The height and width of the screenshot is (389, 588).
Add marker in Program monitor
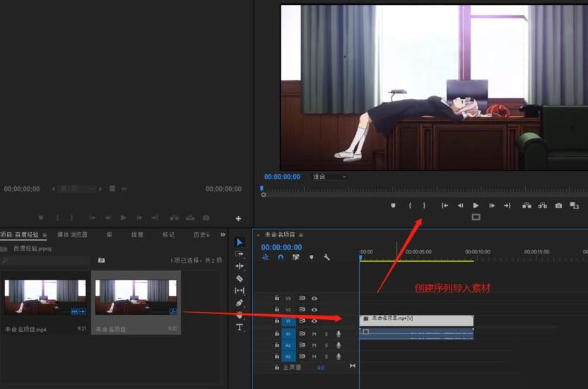click(393, 205)
